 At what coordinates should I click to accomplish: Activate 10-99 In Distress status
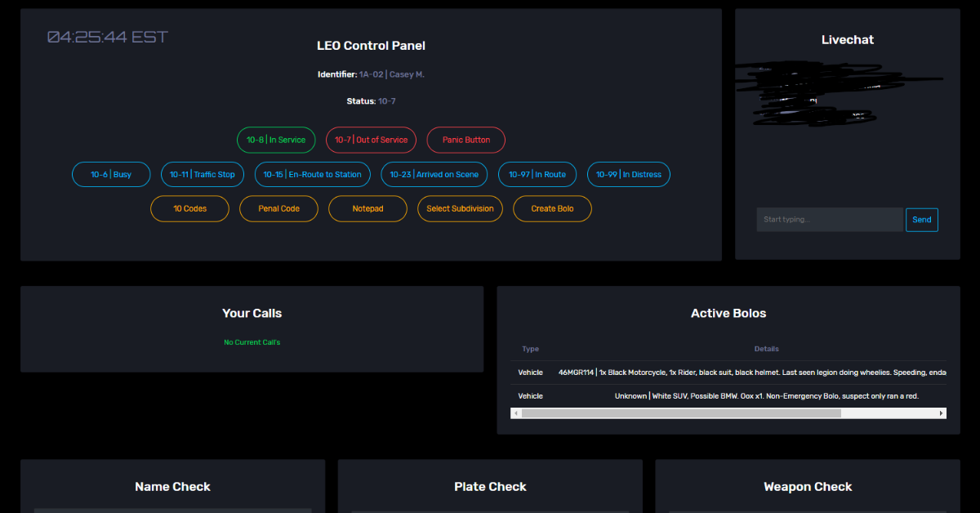[x=628, y=175]
